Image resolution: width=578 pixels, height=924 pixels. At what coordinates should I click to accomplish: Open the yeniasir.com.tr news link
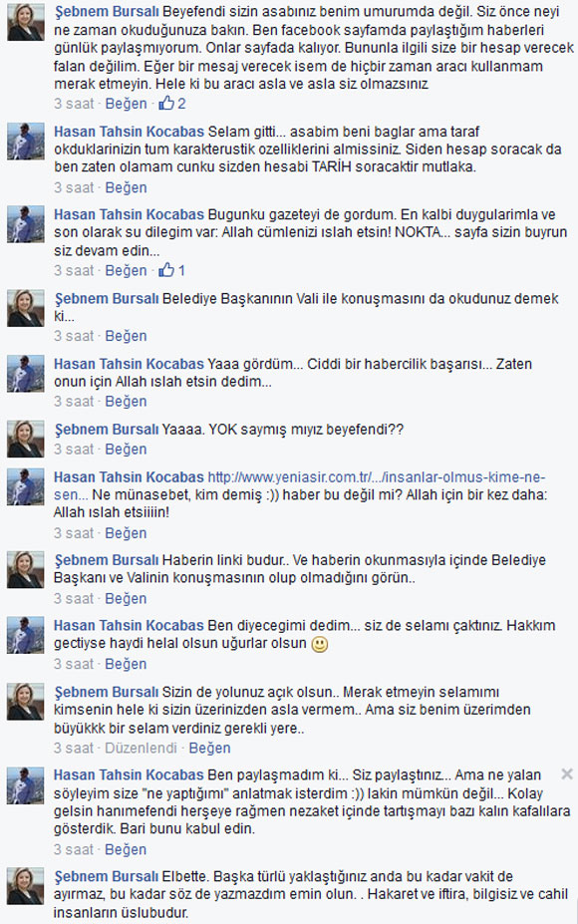[x=300, y=485]
